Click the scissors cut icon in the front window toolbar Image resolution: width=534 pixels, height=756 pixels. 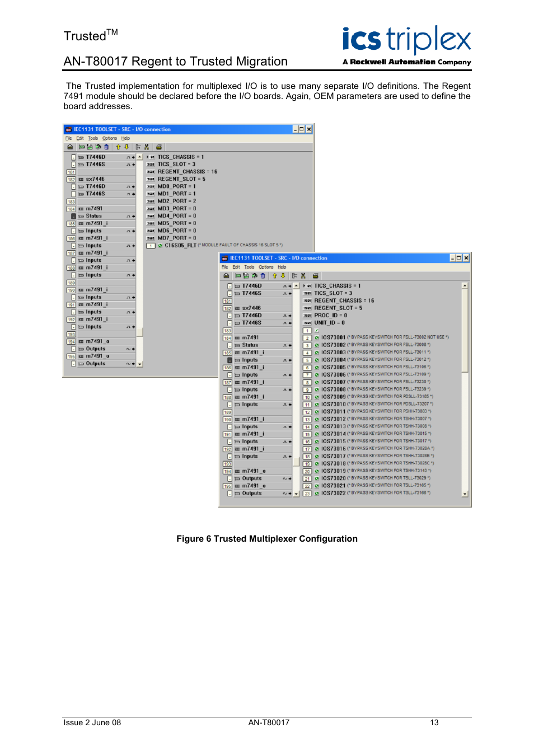[303, 276]
